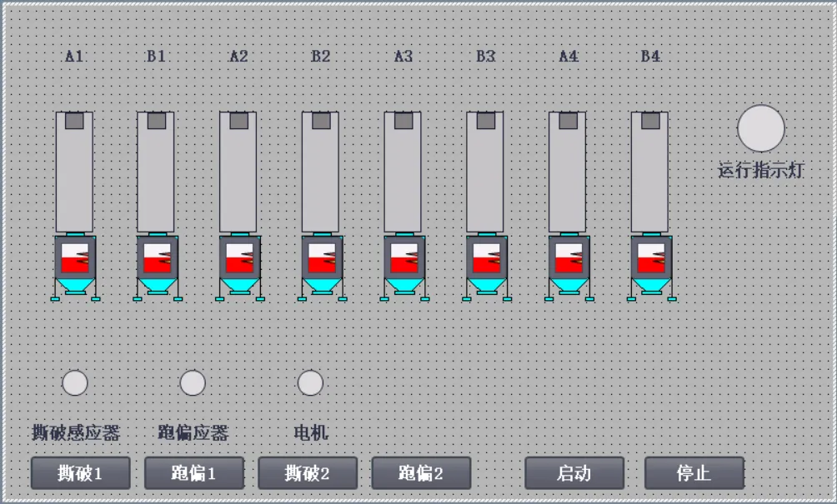Select the hopper tank icon under B1
The height and width of the screenshot is (504, 837).
[x=158, y=267]
